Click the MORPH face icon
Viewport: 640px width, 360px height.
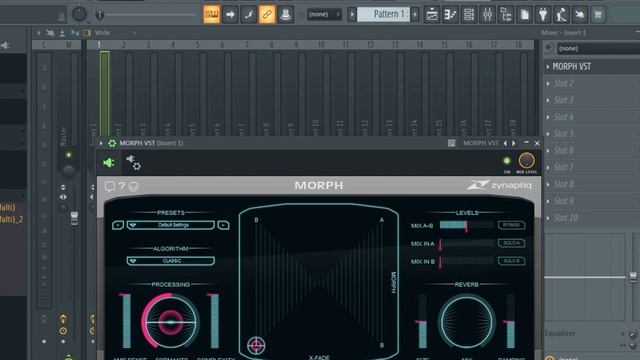pos(133,187)
